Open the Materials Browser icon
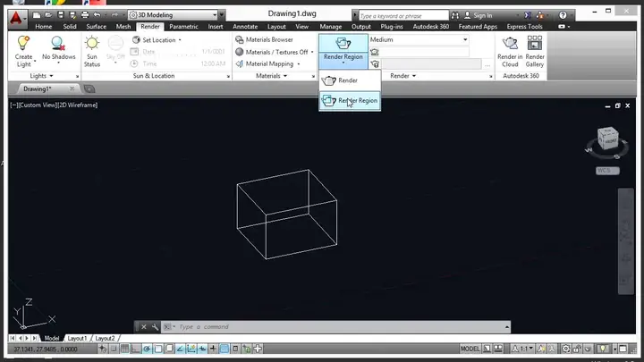The image size is (644, 362). coord(240,40)
